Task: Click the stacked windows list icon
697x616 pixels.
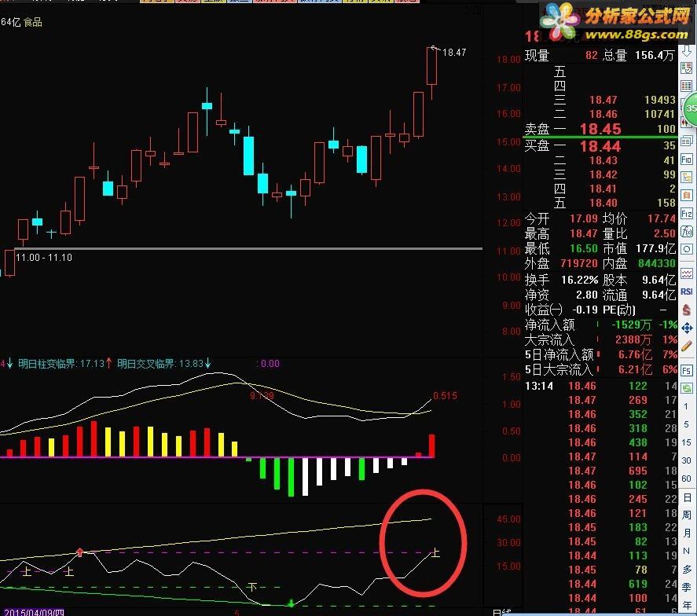Action: point(687,141)
